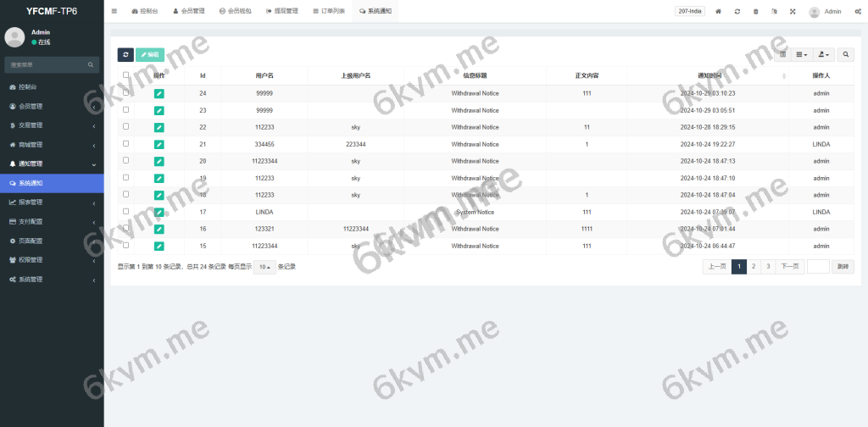The image size is (868, 427).
Task: Click the dark refresh button above table
Action: coord(125,54)
